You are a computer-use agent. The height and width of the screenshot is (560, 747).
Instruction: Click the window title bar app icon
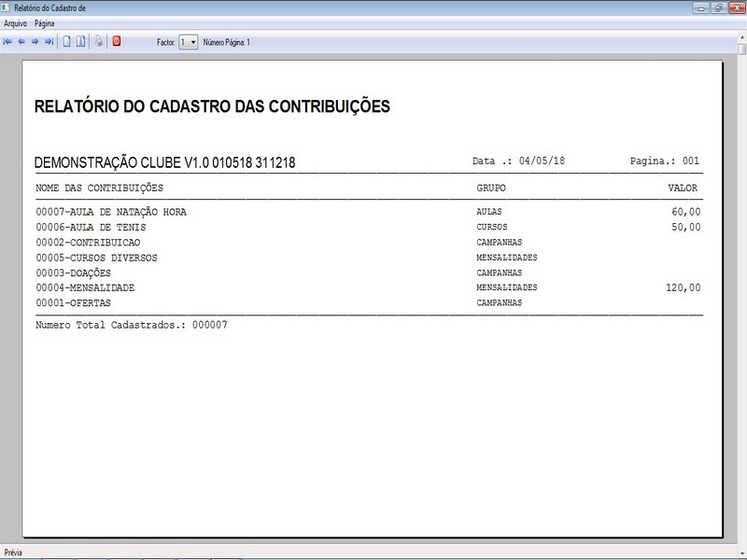(x=6, y=7)
